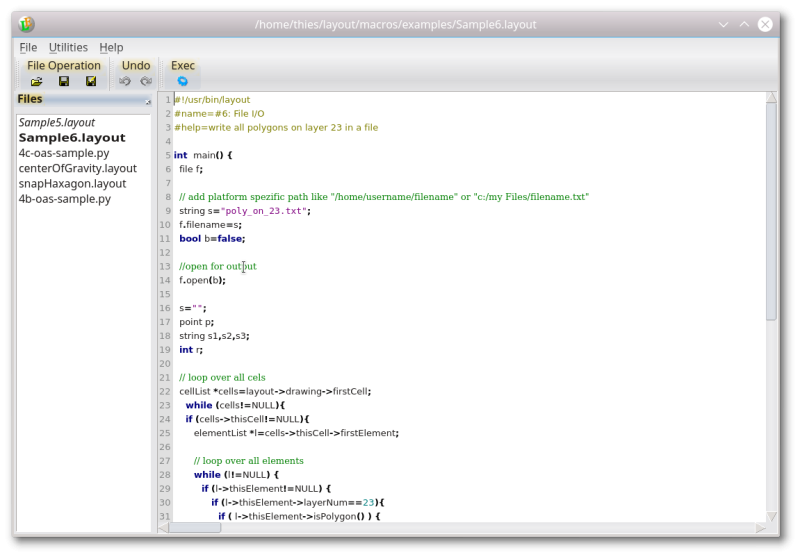The image size is (800, 557).
Task: Click the '//open for output' comment
Action: (218, 266)
